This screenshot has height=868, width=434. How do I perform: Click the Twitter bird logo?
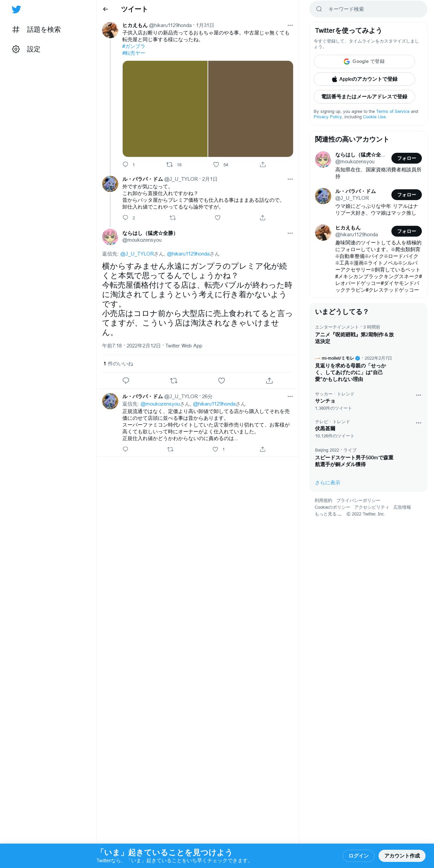tap(16, 9)
